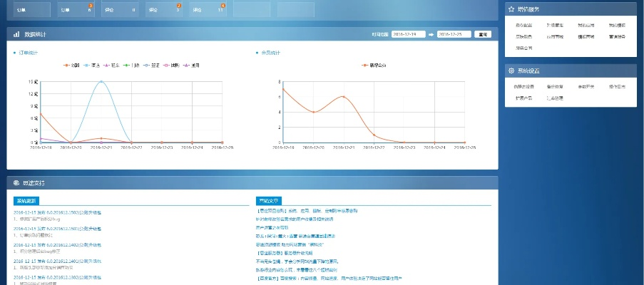Viewport: 644px width, 285px height.
Task: Click the orange badge on the first 评论 box showing 3
Action: pyautogui.click(x=178, y=5)
